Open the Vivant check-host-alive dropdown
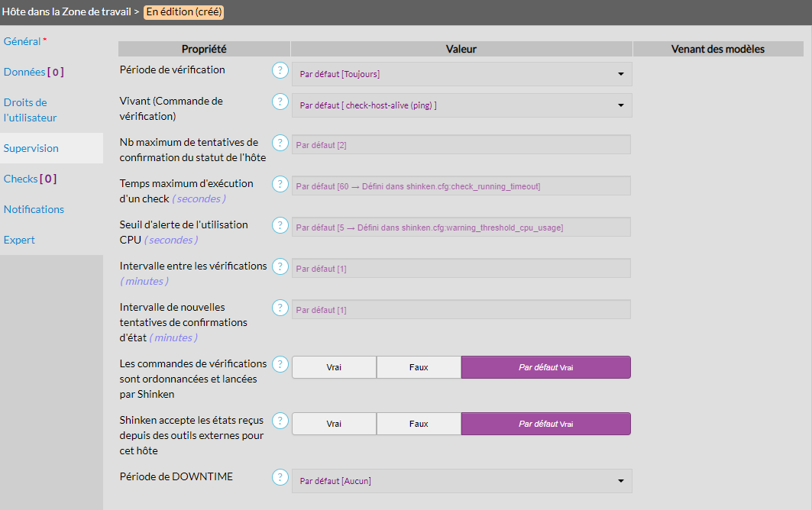 (x=461, y=105)
